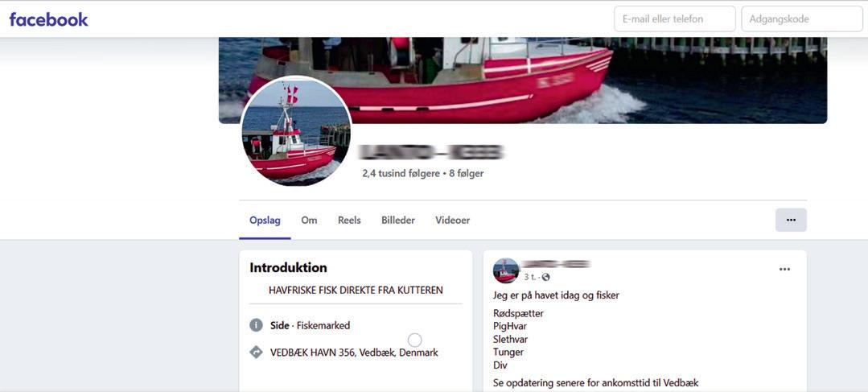Open the page options three-dot button

[x=791, y=220]
